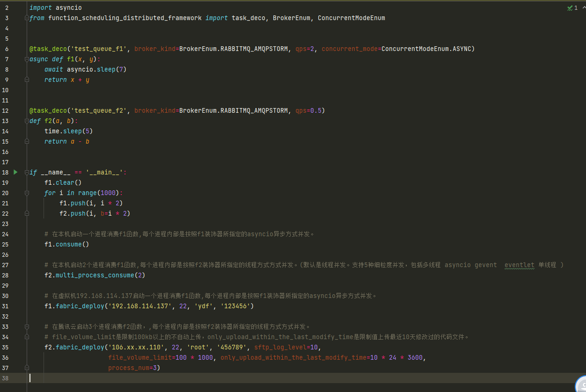Click 'f2.multi_process_consume(2)' call
The width and height of the screenshot is (586, 392).
pyautogui.click(x=95, y=275)
